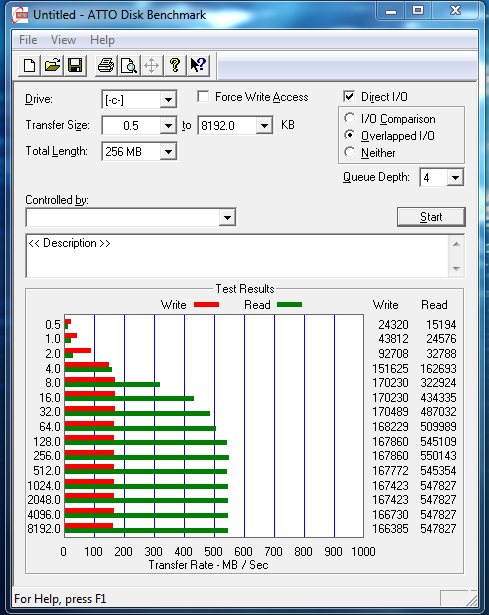
Task: Expand the maximum Transfer Size 8192.0 dropdown
Action: 264,126
